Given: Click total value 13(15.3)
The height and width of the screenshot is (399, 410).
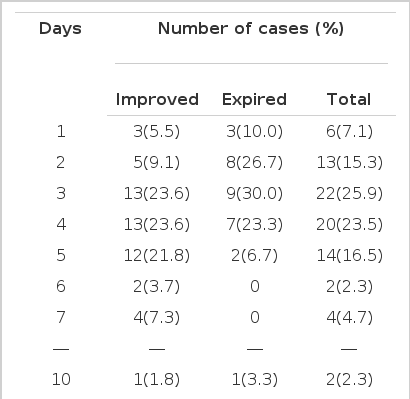Looking at the screenshot, I should [349, 162].
